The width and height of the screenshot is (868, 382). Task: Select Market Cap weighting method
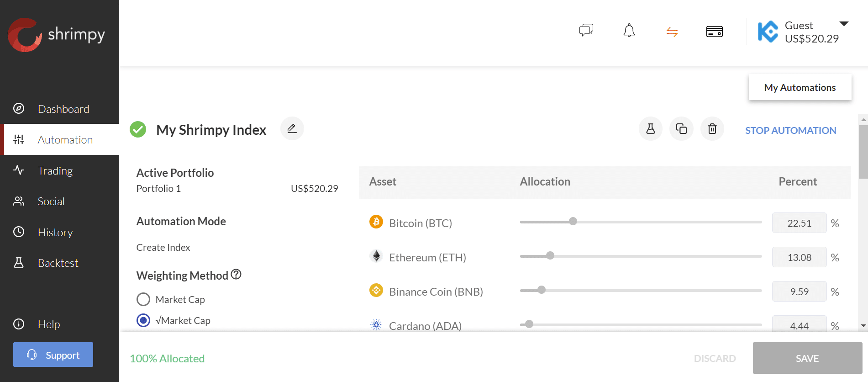143,299
